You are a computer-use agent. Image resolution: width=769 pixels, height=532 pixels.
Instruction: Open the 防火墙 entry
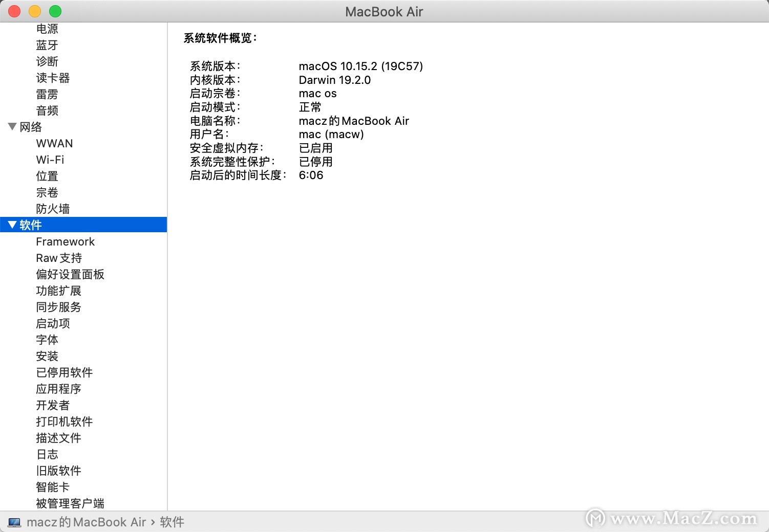click(x=53, y=209)
